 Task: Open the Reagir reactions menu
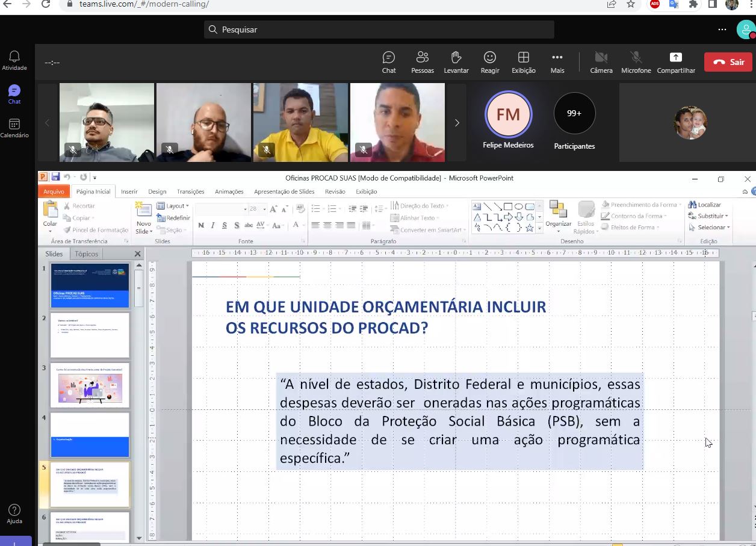(490, 62)
